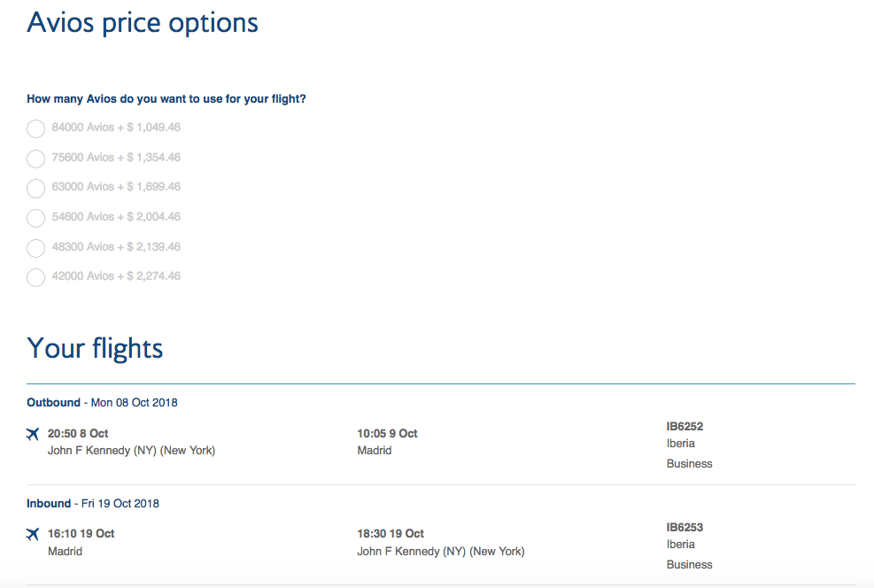Click the How many Avios question label

click(166, 99)
